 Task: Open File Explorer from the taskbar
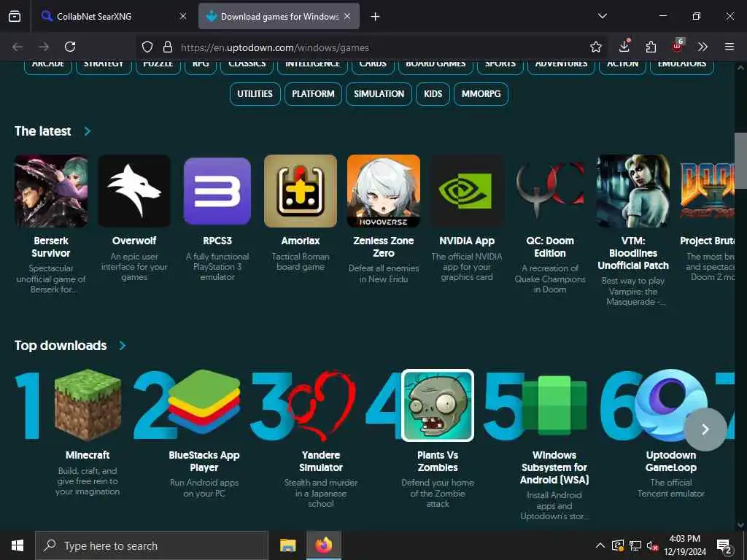(x=287, y=545)
